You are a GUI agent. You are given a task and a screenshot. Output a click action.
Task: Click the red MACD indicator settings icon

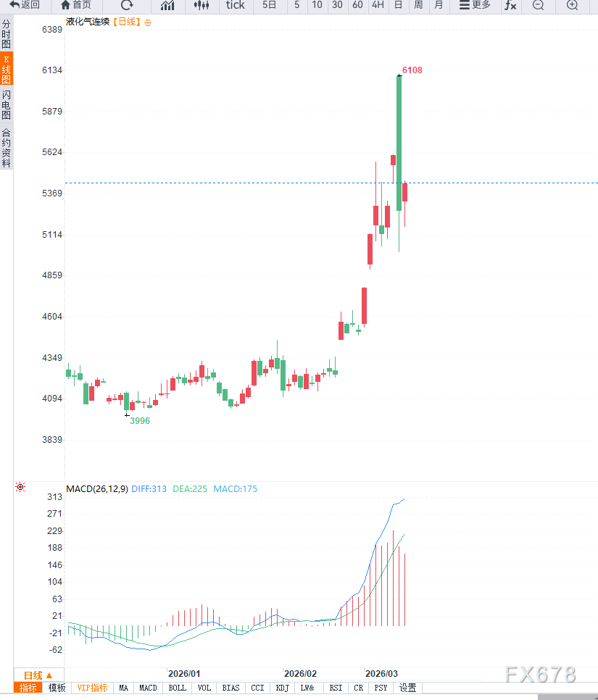tap(20, 488)
